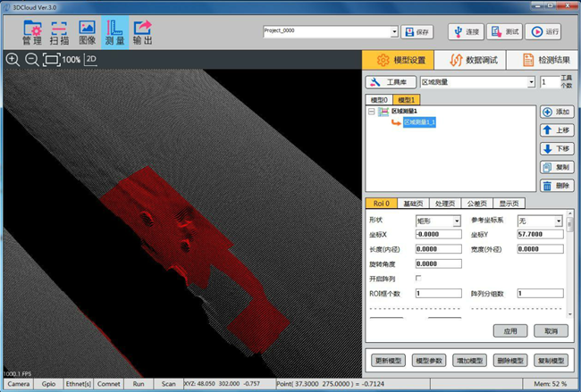The width and height of the screenshot is (581, 392).
Task: Click the Comnet status bar item
Action: (x=108, y=384)
